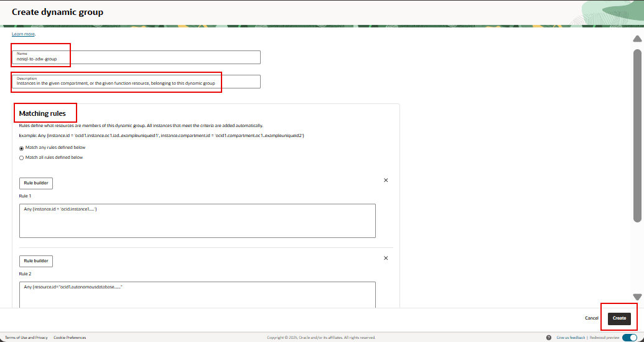644x342 pixels.
Task: Click the scrollbar down arrow
Action: [x=637, y=297]
